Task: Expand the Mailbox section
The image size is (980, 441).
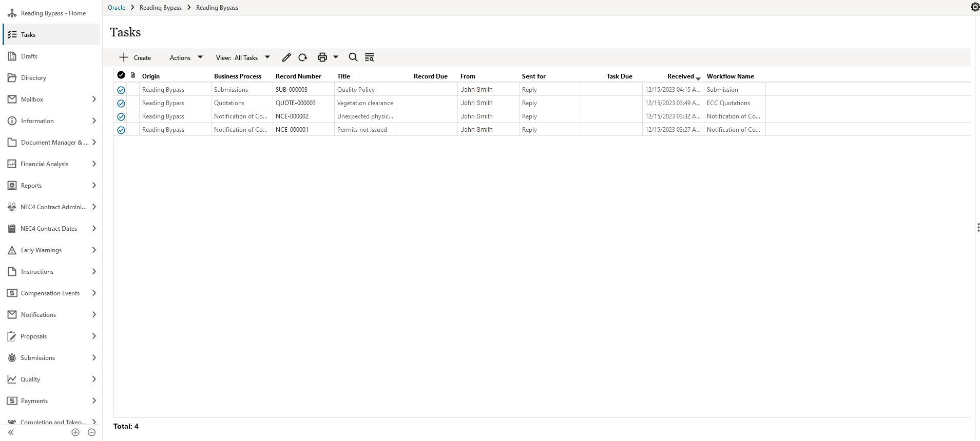Action: [94, 99]
